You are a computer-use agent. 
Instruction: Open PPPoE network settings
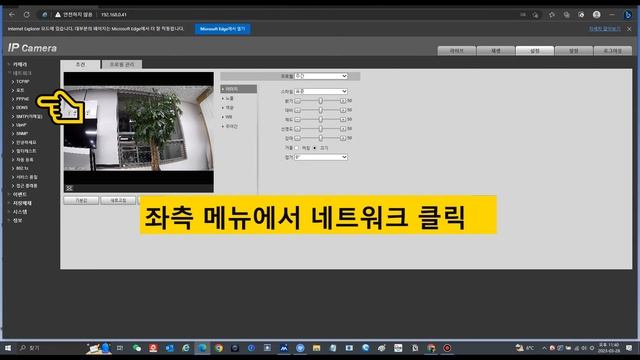point(22,99)
